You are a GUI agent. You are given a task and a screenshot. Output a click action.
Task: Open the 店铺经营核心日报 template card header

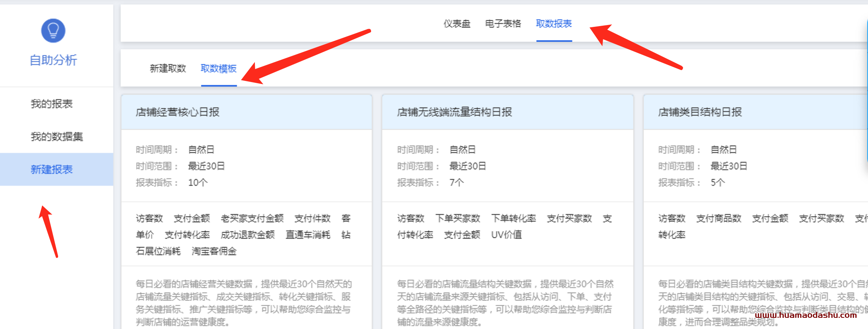point(177,112)
